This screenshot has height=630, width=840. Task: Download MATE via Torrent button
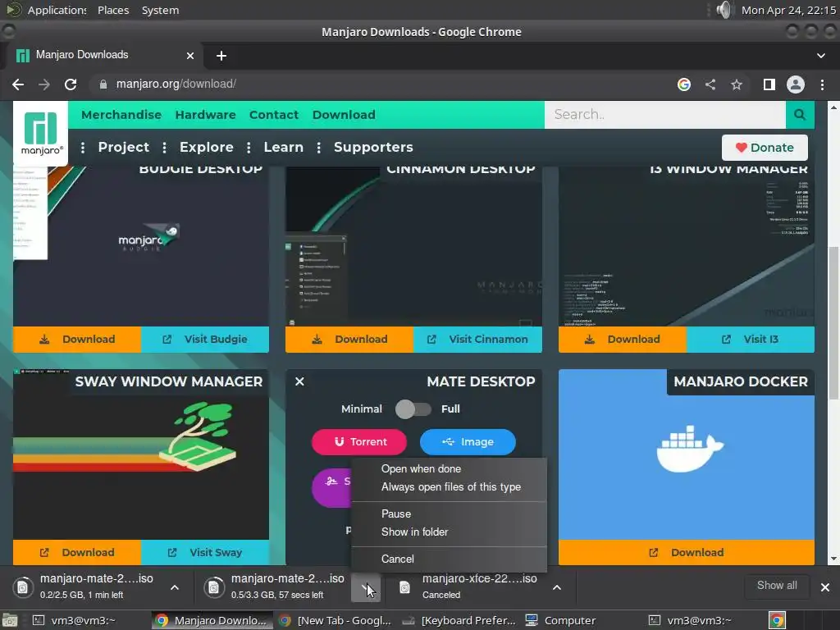click(359, 442)
